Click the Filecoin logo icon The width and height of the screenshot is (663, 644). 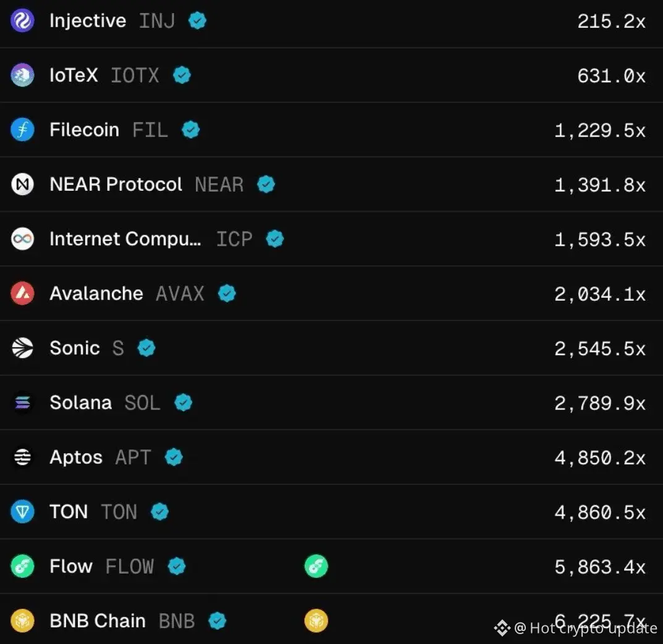(22, 130)
